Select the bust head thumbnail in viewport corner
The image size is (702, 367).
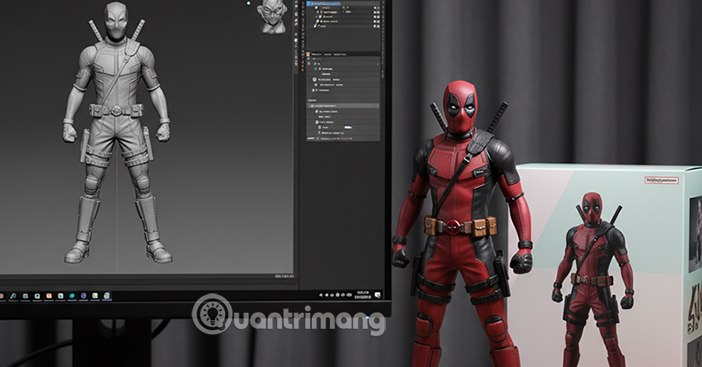click(x=274, y=16)
